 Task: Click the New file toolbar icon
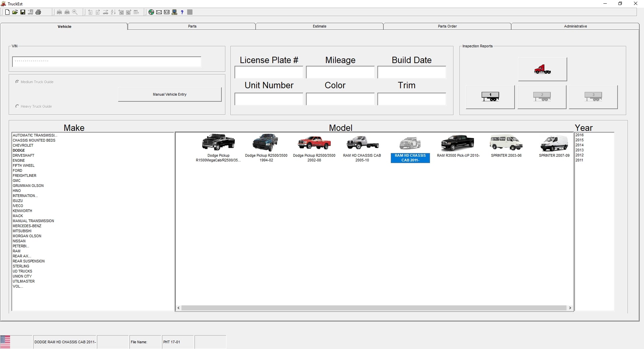7,12
